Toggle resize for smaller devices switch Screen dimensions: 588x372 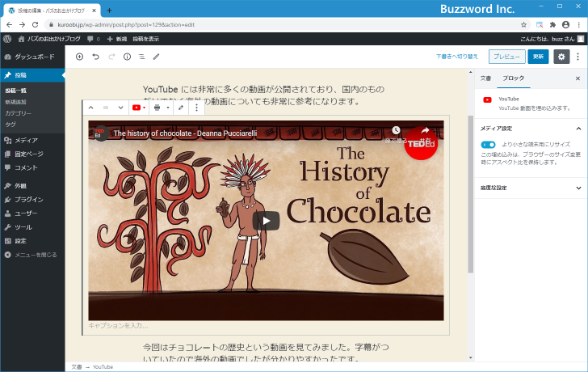click(488, 145)
